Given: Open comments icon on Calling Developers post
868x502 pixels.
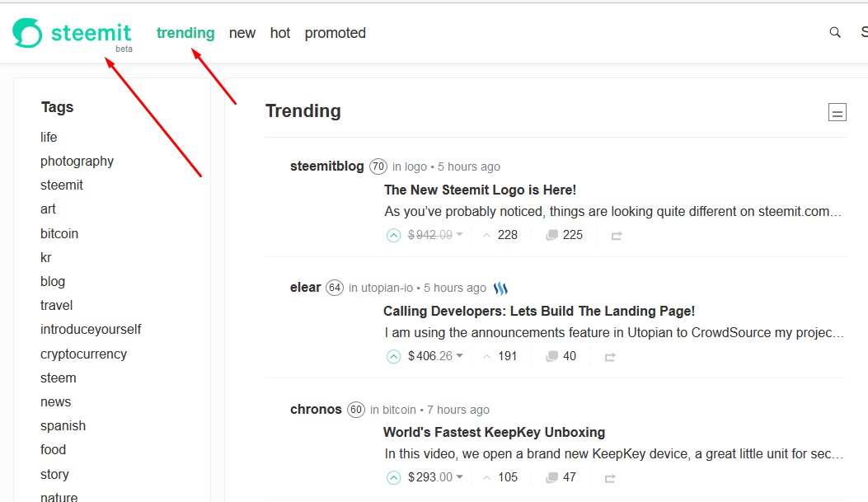Looking at the screenshot, I should tap(551, 356).
